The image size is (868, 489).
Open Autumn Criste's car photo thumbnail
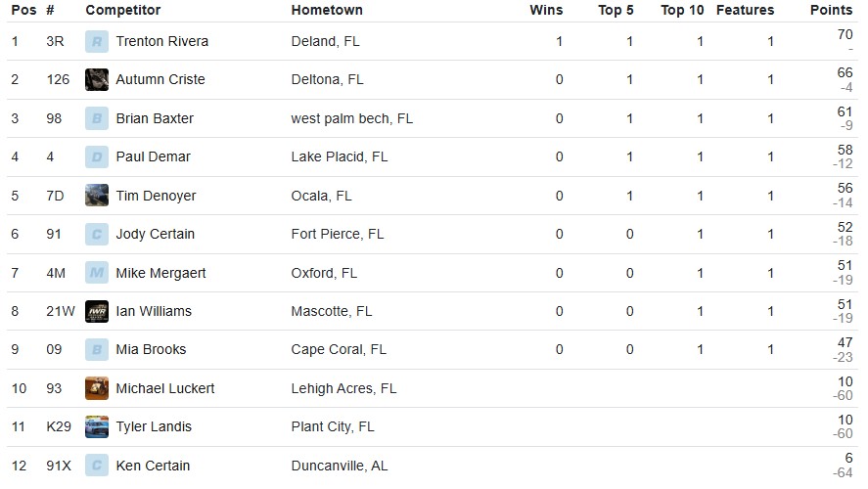pyautogui.click(x=96, y=80)
